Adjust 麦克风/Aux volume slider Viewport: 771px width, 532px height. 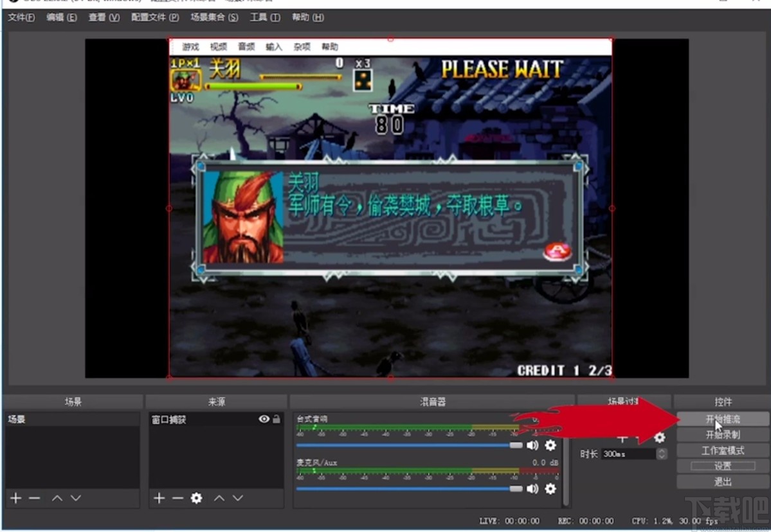409,489
